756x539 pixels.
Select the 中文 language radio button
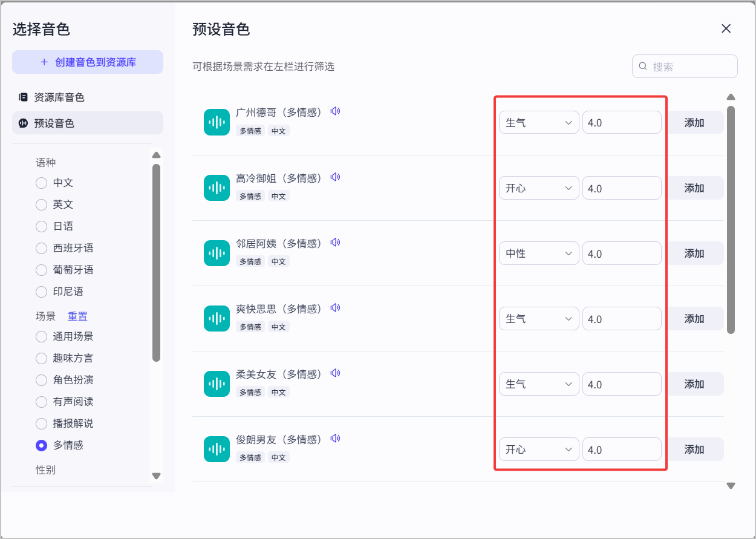(x=41, y=183)
